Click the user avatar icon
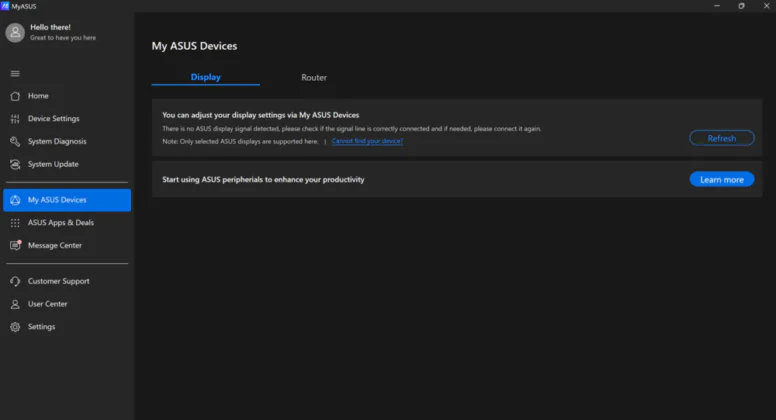The height and width of the screenshot is (420, 776). [15, 33]
